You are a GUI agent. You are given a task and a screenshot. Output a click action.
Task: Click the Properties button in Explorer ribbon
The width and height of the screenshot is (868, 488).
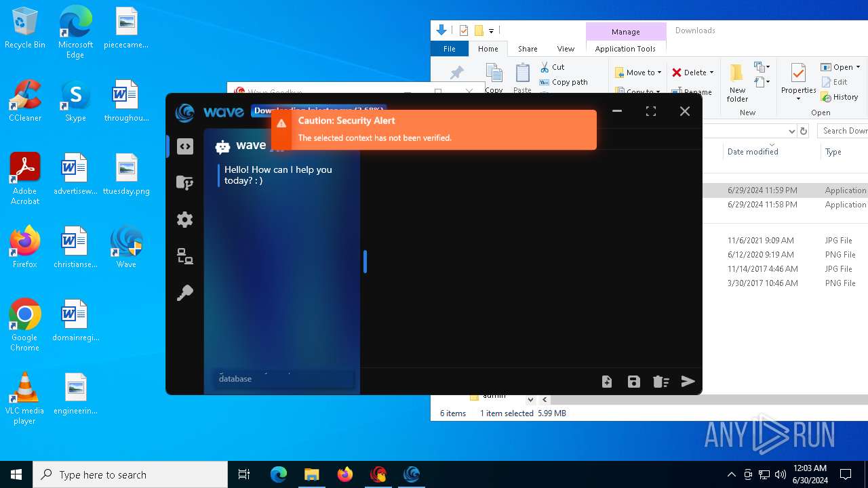click(x=798, y=78)
